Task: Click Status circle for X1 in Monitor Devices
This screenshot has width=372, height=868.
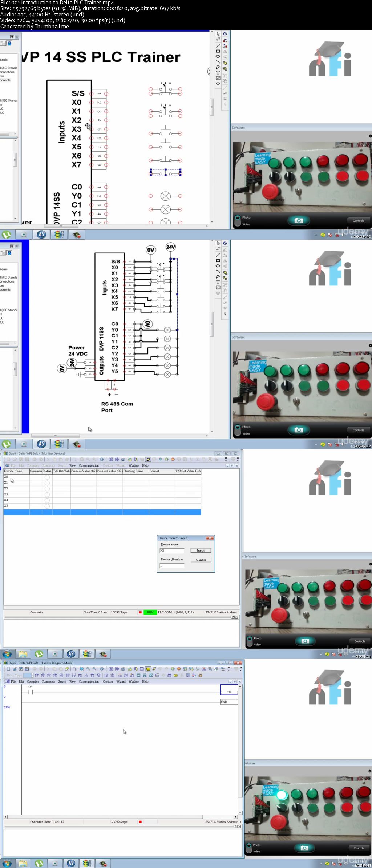Action: (47, 483)
